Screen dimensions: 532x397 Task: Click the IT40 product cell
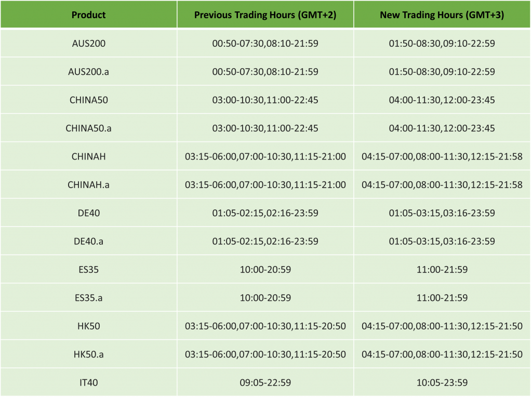(x=88, y=383)
